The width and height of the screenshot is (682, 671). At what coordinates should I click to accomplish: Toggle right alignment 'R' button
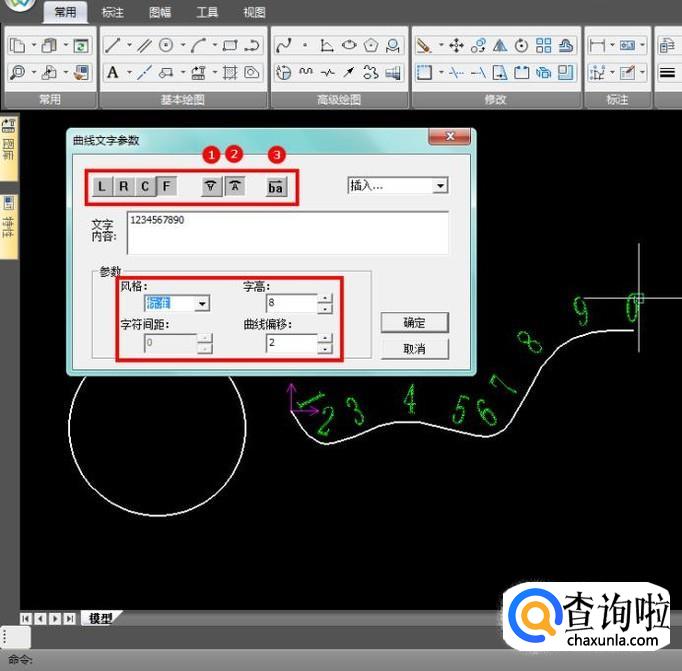point(124,187)
